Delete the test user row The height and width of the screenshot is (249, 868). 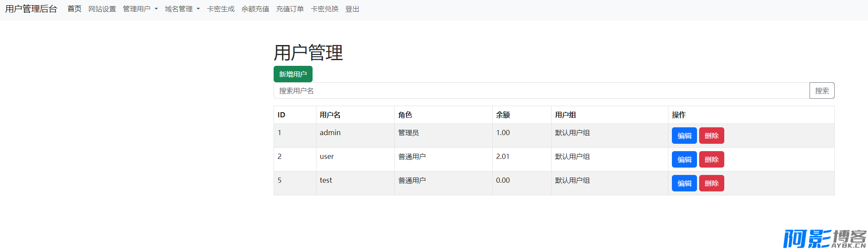click(x=712, y=183)
